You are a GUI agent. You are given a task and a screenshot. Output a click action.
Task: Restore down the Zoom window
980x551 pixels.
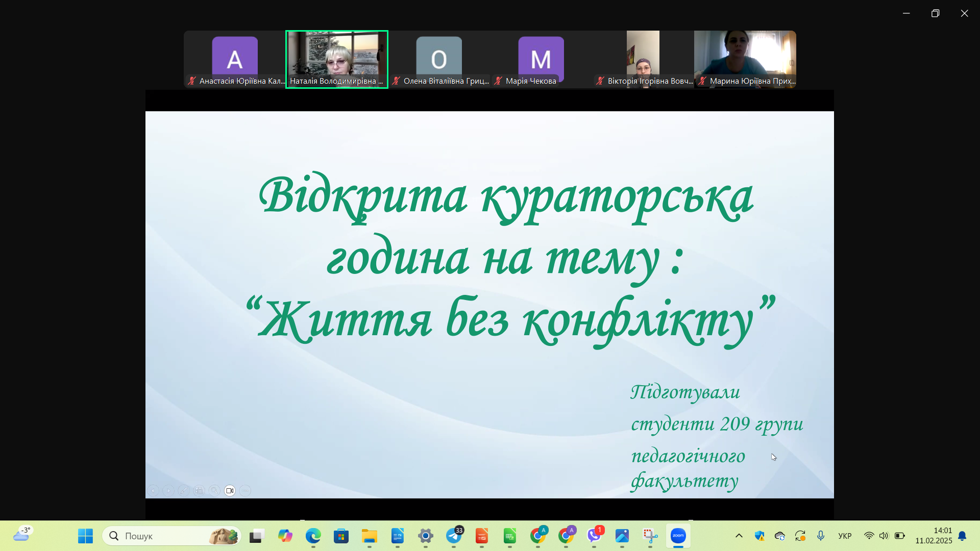click(935, 13)
